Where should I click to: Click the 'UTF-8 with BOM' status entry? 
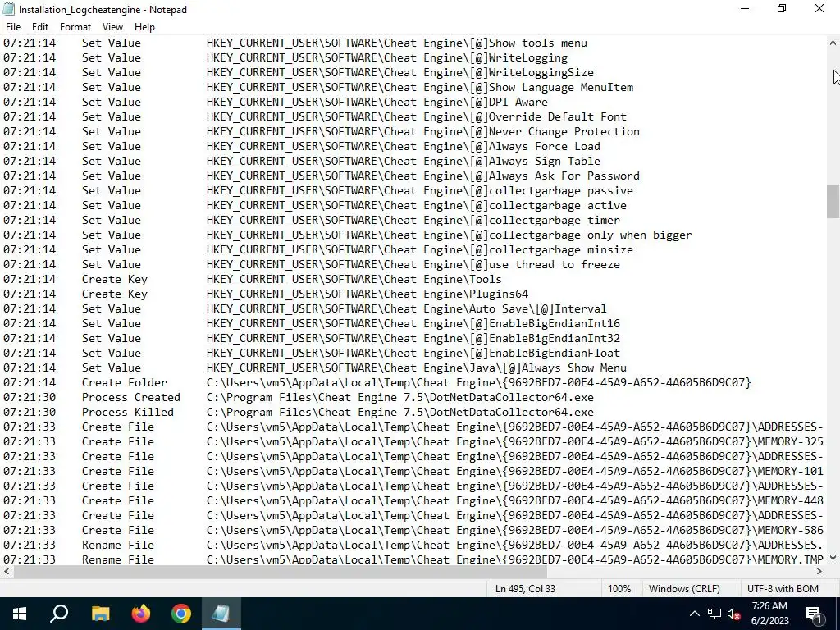coord(783,589)
